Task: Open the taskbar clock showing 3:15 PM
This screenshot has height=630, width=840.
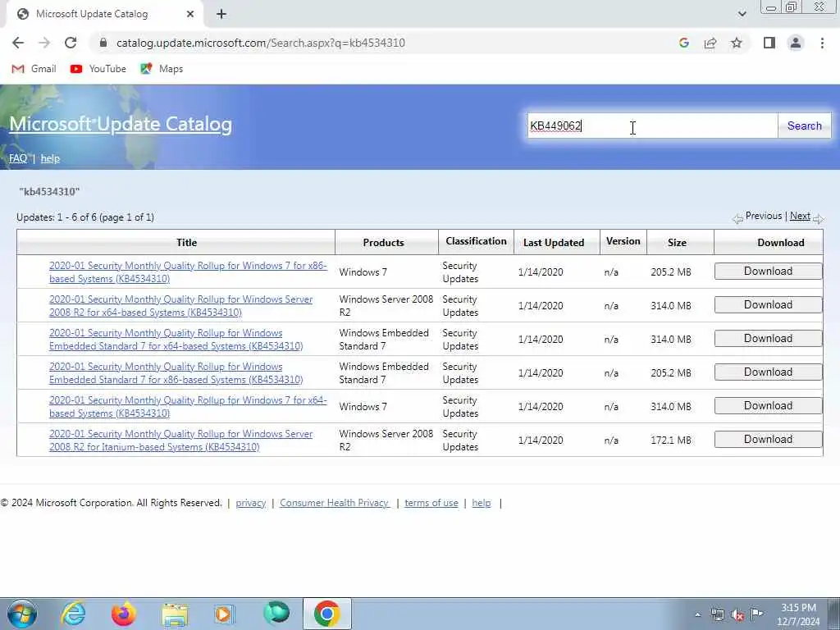Action: tap(798, 614)
